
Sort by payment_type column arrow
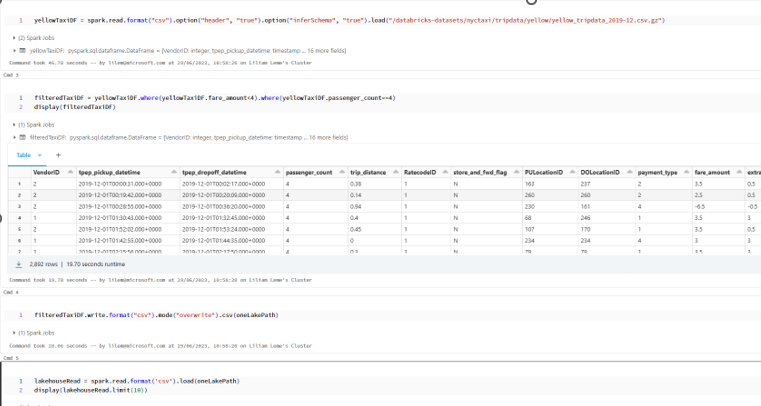[x=686, y=172]
